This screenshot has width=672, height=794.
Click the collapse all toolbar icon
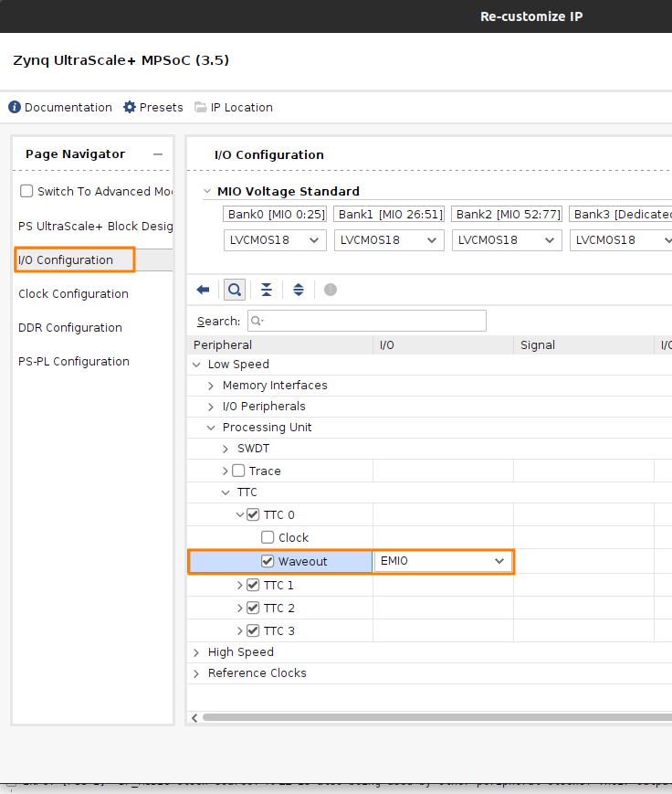[x=267, y=290]
